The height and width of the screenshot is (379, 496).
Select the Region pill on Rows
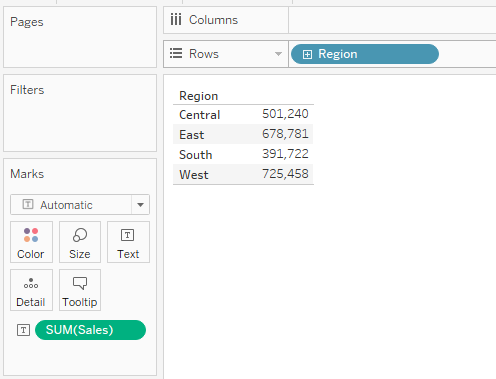click(365, 54)
